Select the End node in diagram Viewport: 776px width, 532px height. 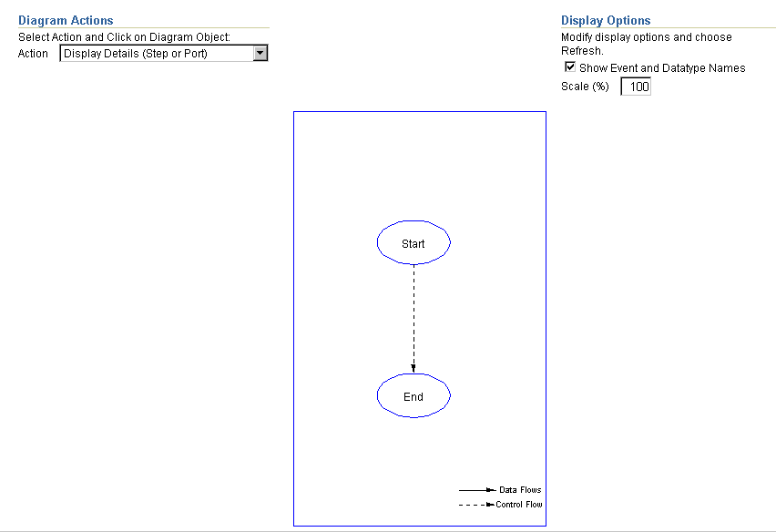pos(414,396)
